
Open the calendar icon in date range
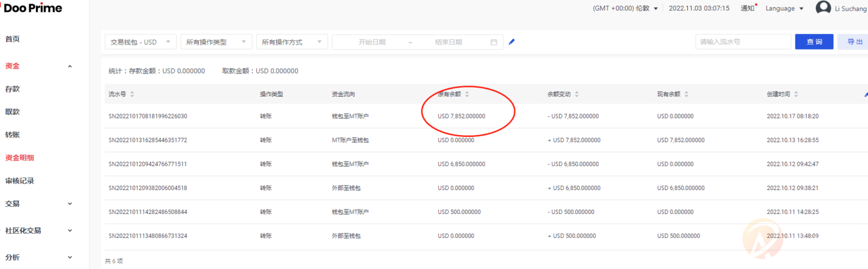[494, 42]
